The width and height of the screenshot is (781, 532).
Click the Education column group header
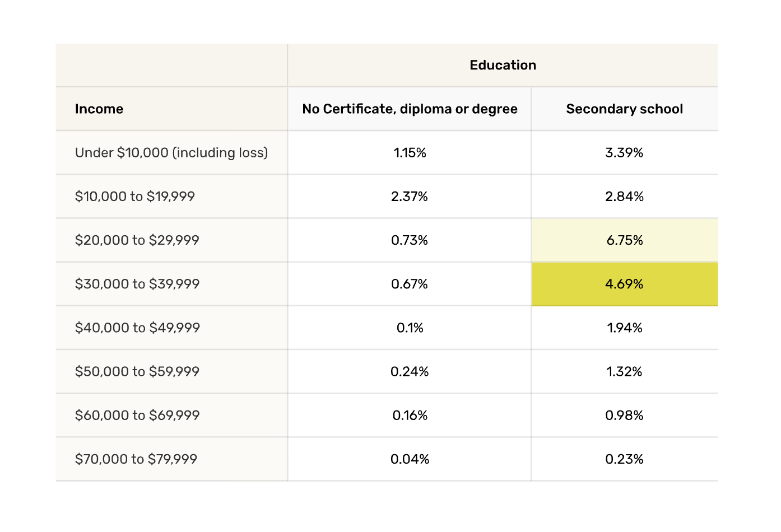click(503, 66)
